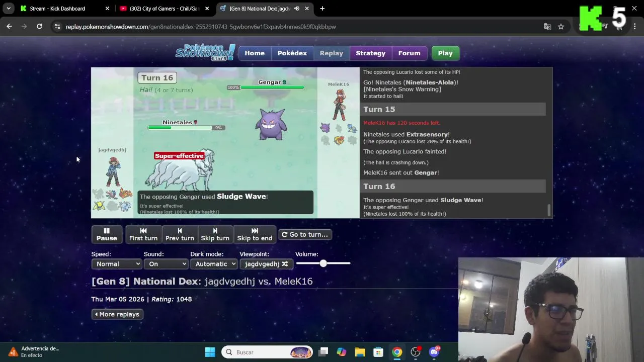Mute the Gen 8 National Dex tab audio

(297, 9)
